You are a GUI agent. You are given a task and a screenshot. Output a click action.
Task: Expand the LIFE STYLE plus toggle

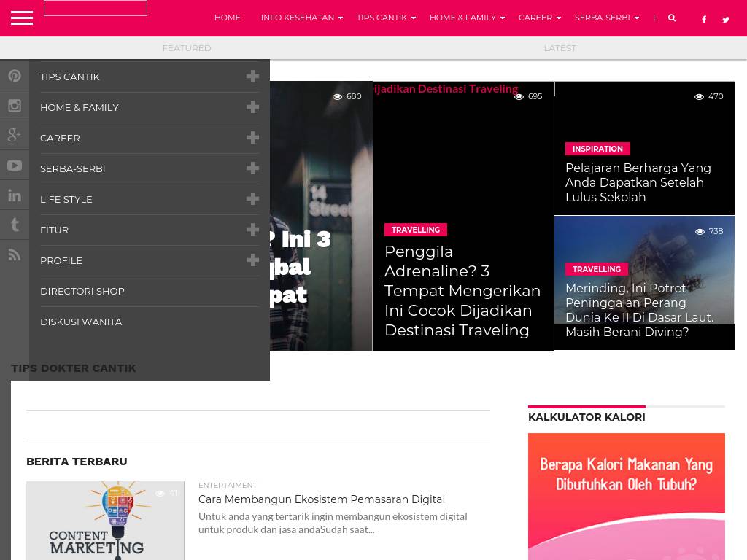point(252,199)
